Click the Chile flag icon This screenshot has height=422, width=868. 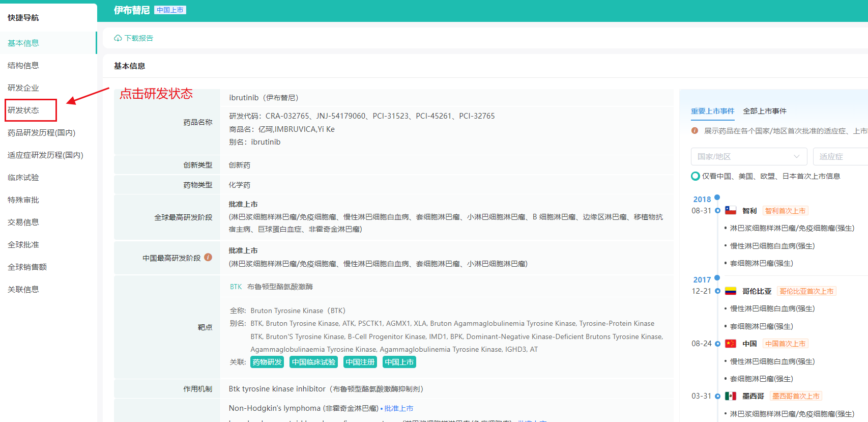click(x=731, y=210)
